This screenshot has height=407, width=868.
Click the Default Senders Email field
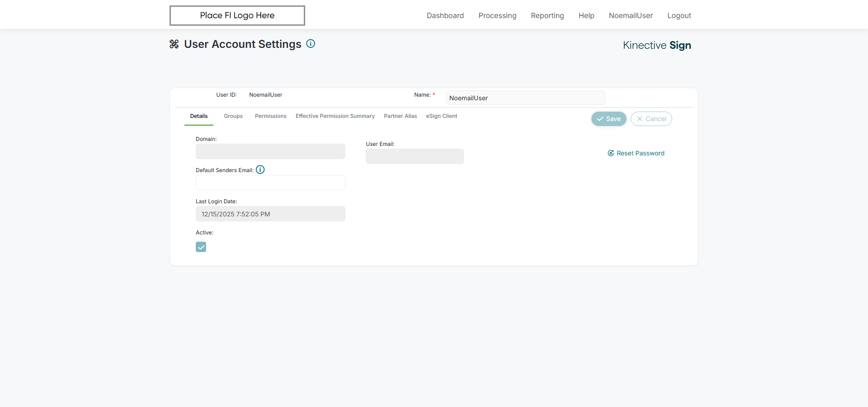(x=270, y=182)
